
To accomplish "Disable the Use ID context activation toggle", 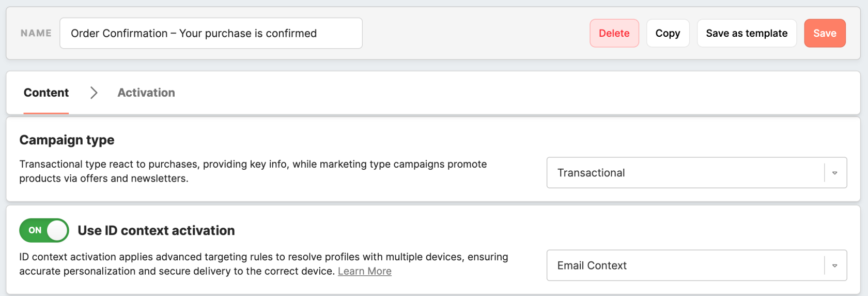I will (x=44, y=230).
